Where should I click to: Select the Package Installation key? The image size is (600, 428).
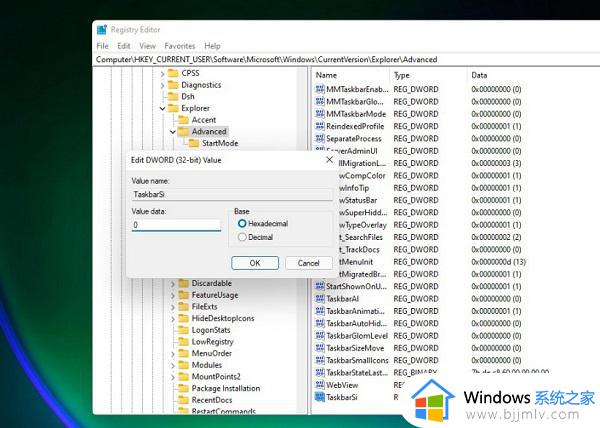tap(226, 388)
